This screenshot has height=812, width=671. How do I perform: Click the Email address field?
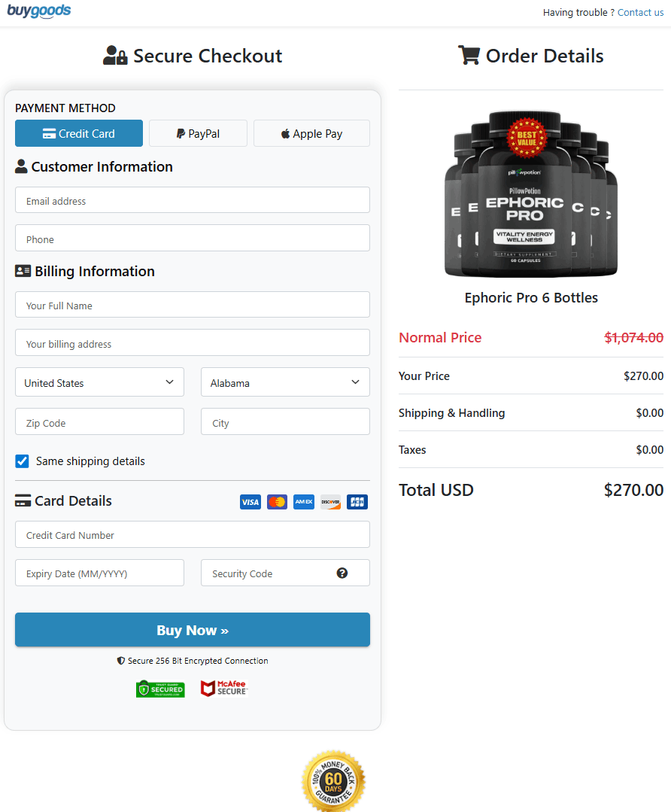coord(193,201)
